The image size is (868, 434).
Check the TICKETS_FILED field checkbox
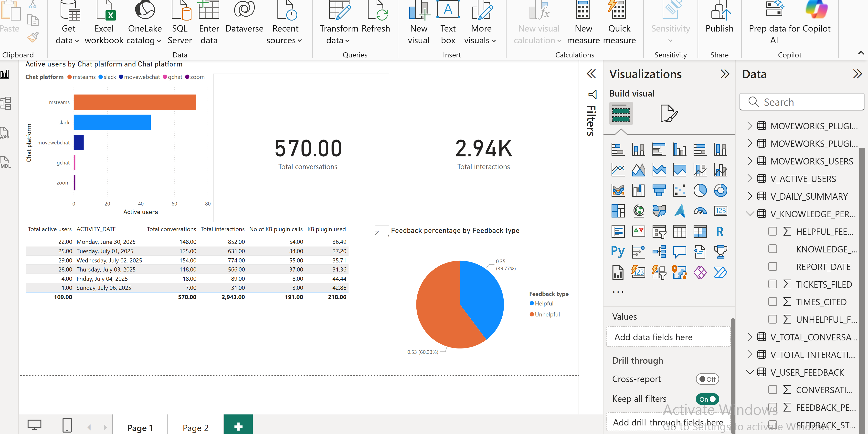coord(773,284)
